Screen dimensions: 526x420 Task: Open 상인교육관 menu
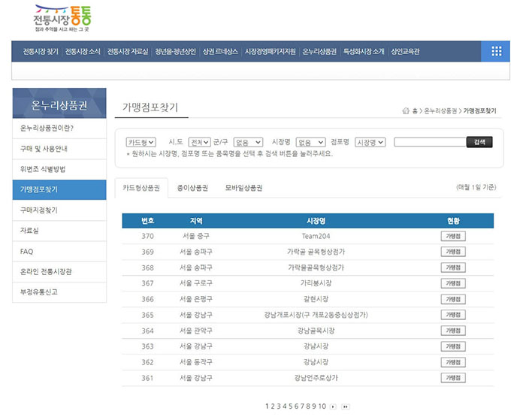[405, 52]
